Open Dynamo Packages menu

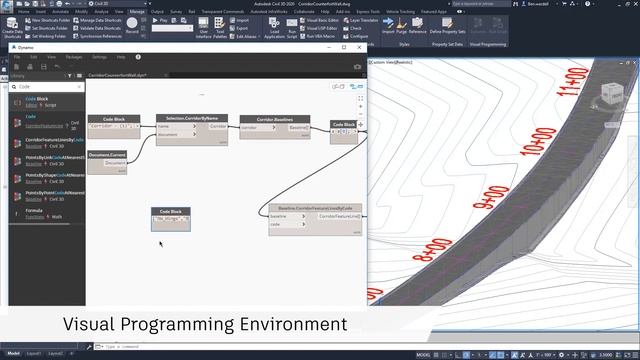pyautogui.click(x=74, y=57)
